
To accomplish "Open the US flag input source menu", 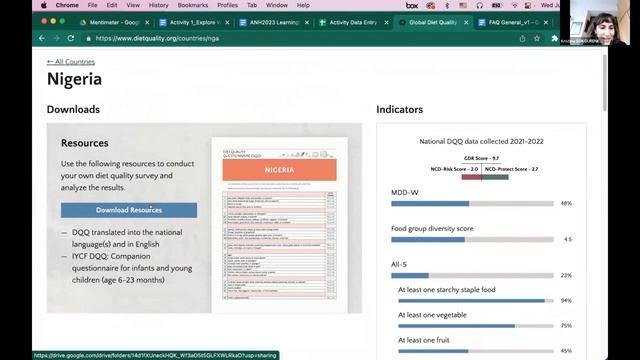I will [x=463, y=5].
